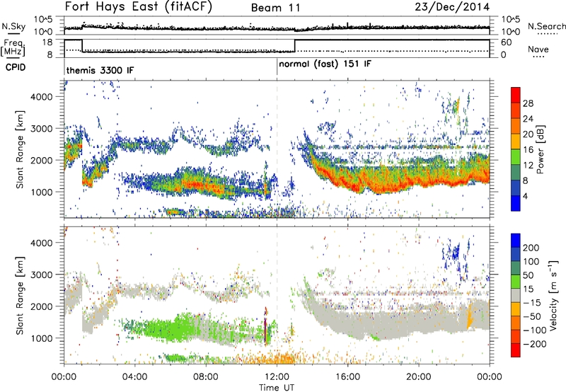Click the '08:00' time axis tick label
The image size is (566, 392).
(206, 377)
